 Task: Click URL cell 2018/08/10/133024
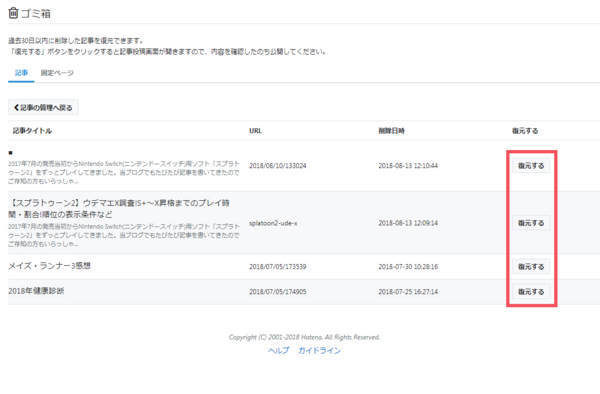pyautogui.click(x=278, y=166)
